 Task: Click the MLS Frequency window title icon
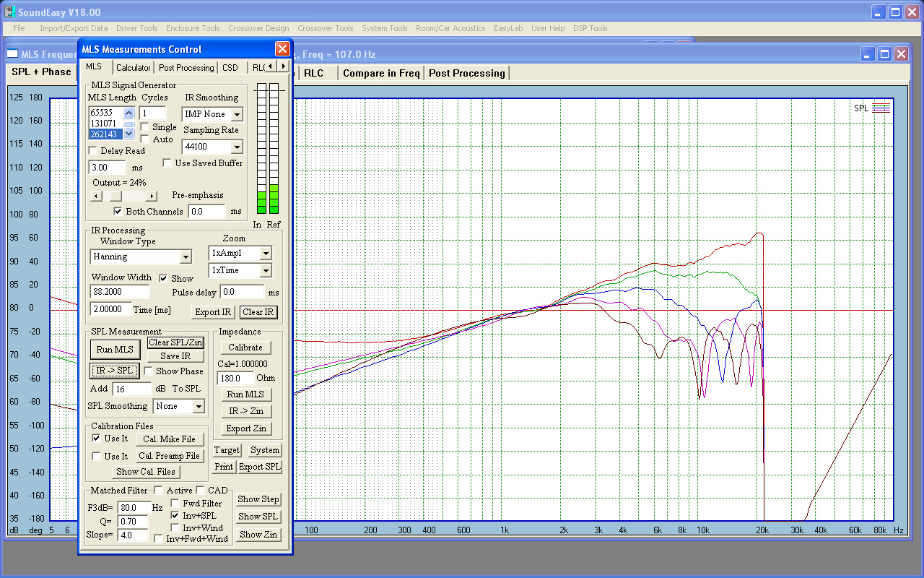12,54
